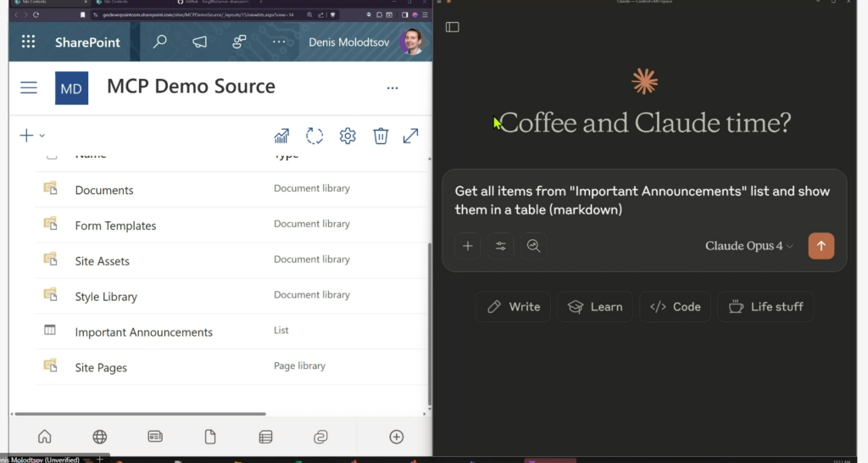Click the 'Page library' type cell text
Screen dimensions: 868x463
click(x=299, y=365)
